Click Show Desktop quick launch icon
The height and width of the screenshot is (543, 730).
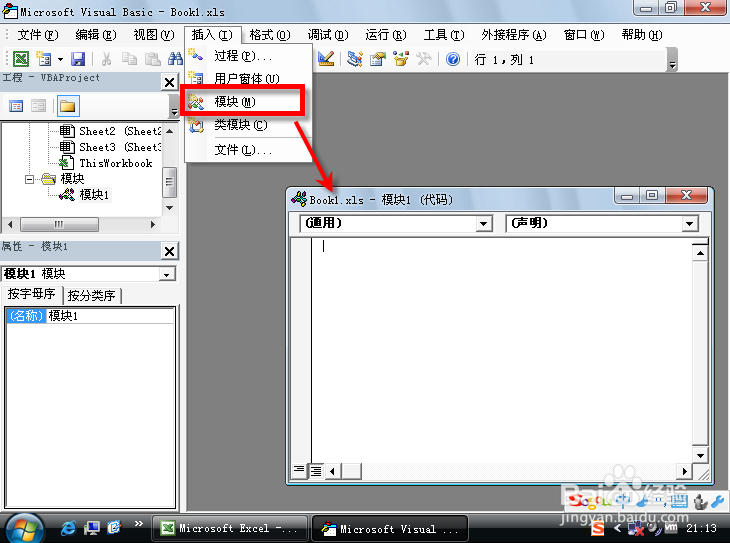(92, 528)
